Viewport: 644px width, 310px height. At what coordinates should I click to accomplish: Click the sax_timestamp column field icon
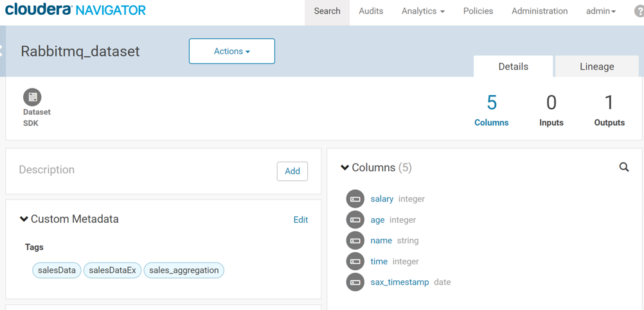(x=355, y=282)
